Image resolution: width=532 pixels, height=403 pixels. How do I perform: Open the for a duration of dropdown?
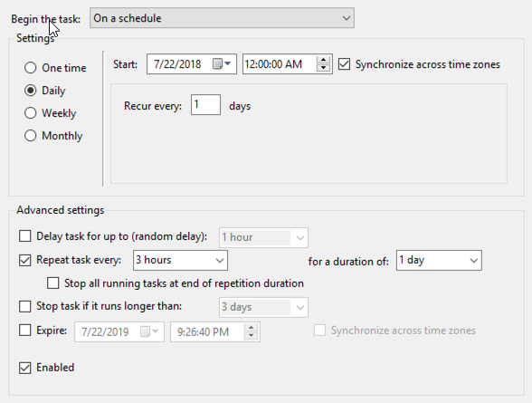pyautogui.click(x=439, y=261)
